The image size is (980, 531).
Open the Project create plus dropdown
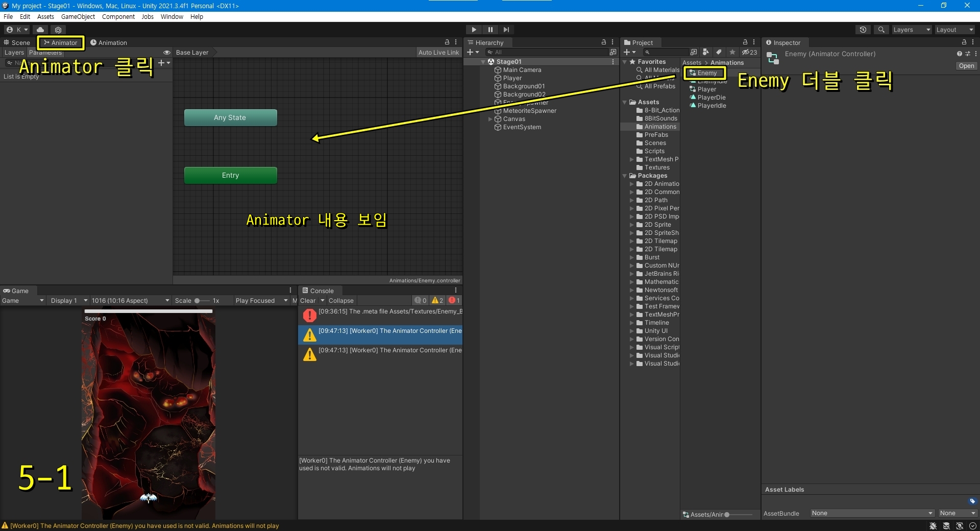[630, 52]
